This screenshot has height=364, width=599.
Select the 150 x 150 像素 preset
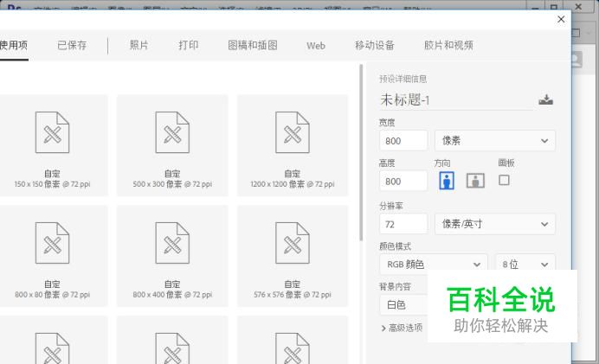click(53, 145)
